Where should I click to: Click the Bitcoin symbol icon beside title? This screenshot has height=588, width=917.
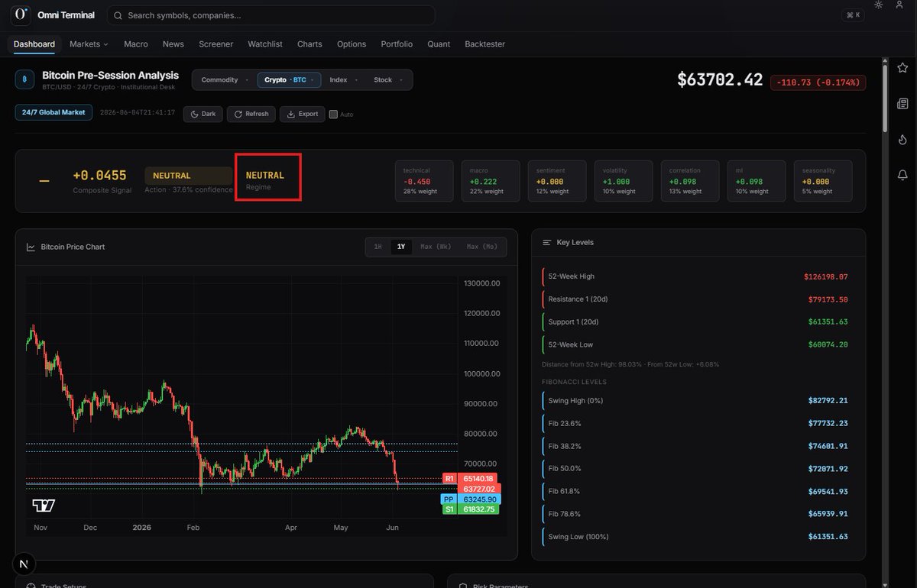point(24,79)
